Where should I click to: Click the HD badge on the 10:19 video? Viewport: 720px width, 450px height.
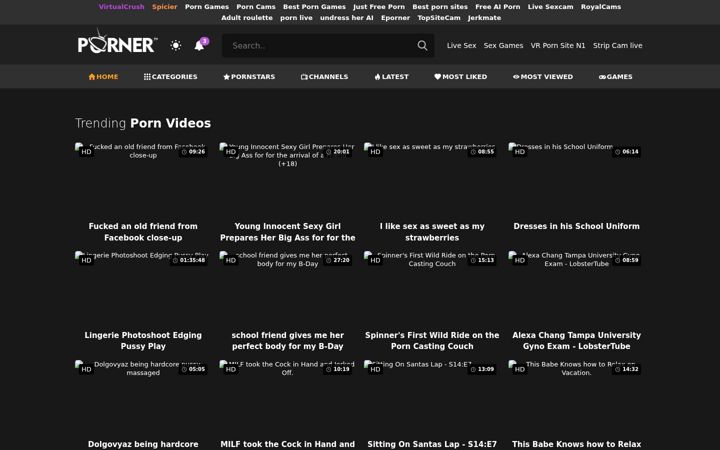(x=231, y=369)
